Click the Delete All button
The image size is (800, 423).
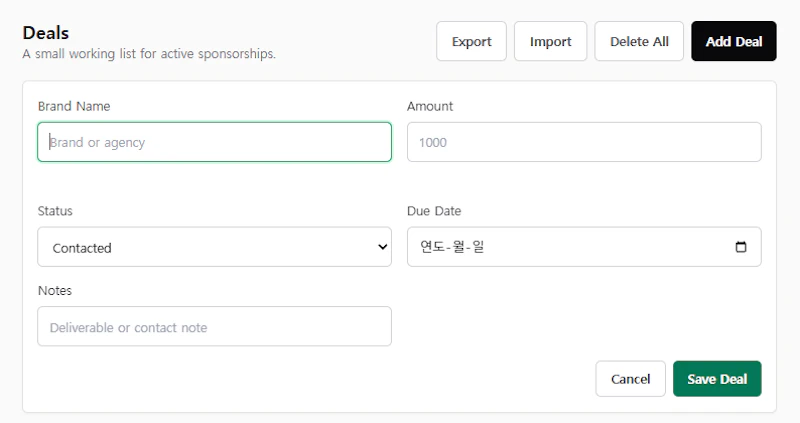click(x=639, y=41)
